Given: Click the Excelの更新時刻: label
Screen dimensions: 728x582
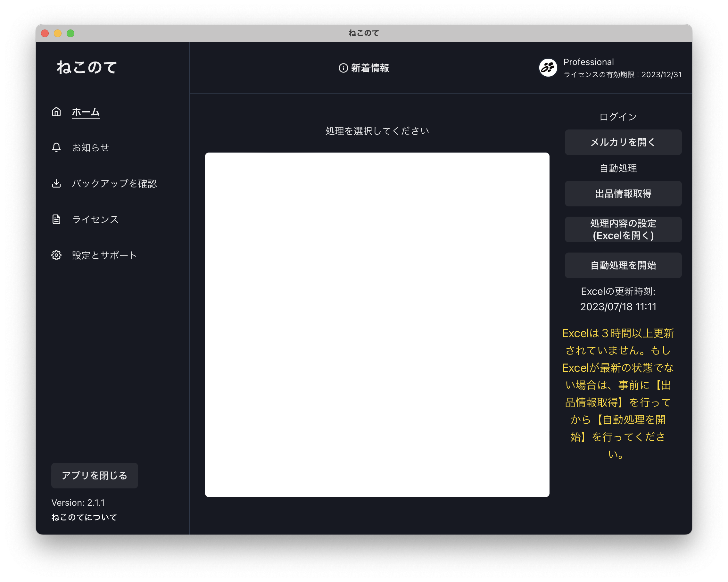Looking at the screenshot, I should (618, 292).
